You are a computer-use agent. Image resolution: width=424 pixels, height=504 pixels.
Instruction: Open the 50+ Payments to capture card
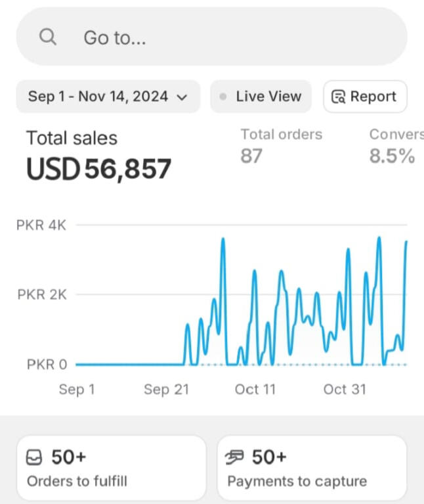(312, 469)
